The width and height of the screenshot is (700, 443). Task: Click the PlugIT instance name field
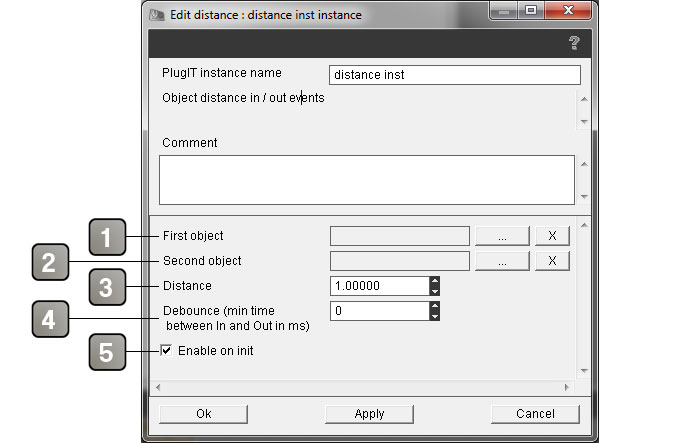click(x=455, y=75)
